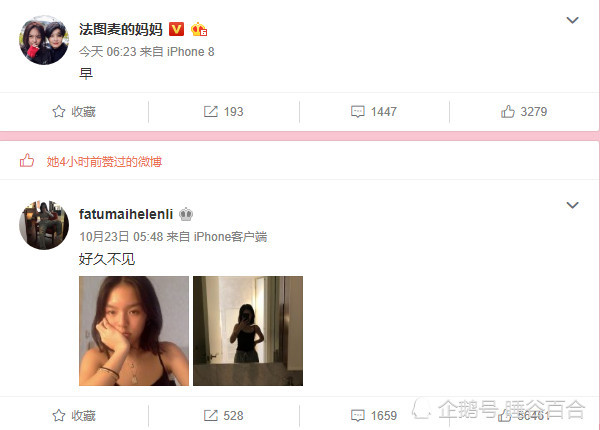The width and height of the screenshot is (600, 430).
Task: Open the fatumaihelenli profile avatar
Action: [44, 225]
